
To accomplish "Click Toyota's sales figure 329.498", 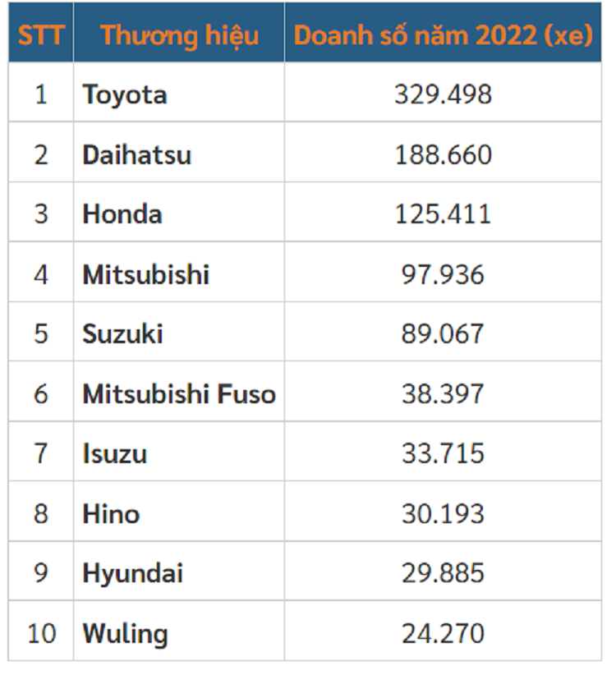I will click(x=443, y=94).
